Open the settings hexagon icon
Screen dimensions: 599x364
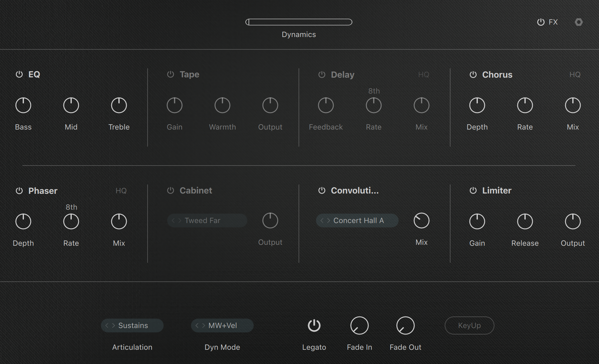(578, 22)
